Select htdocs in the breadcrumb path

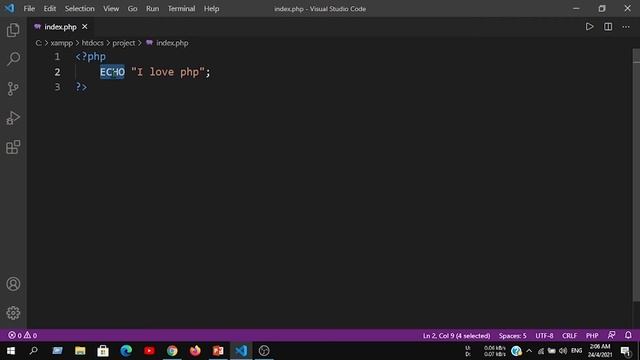point(93,43)
